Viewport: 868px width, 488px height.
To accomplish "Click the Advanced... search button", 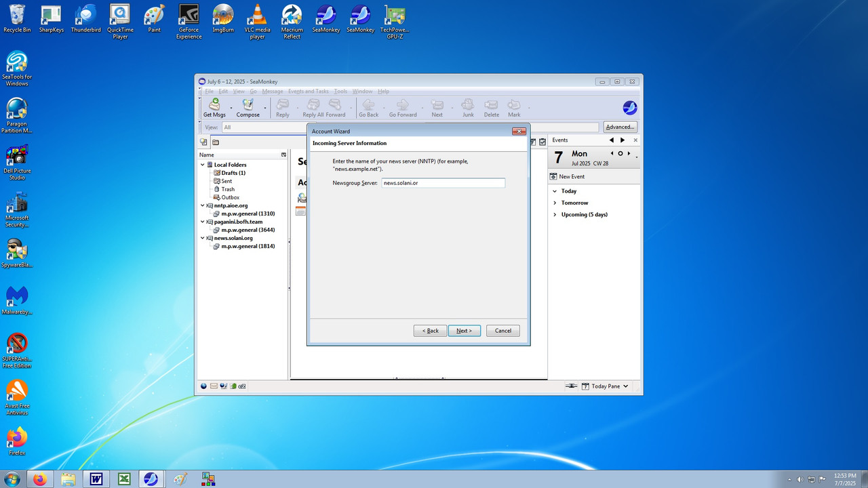I will click(620, 127).
